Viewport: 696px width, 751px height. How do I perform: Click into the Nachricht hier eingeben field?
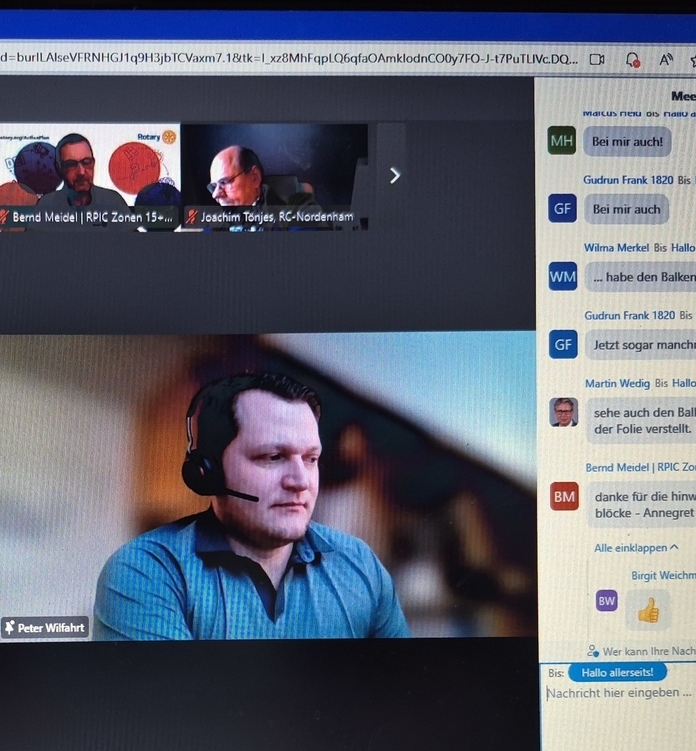pyautogui.click(x=618, y=693)
